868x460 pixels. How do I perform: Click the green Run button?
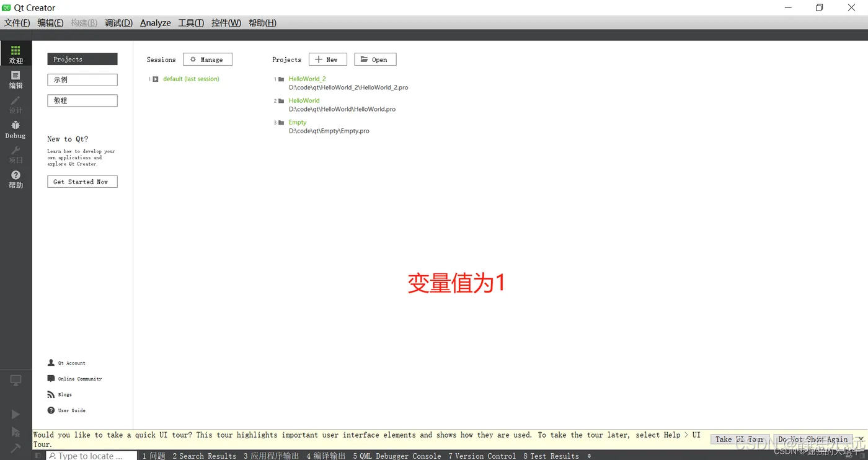coord(15,414)
